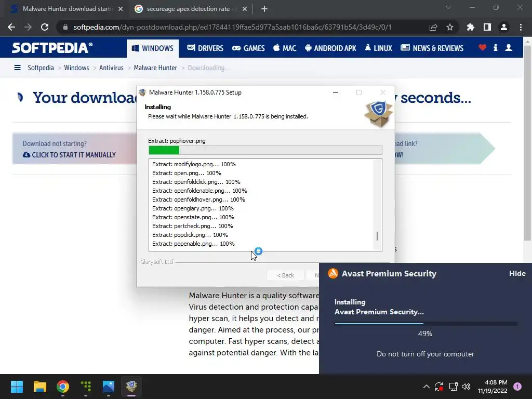Open a new browser tab
The height and width of the screenshot is (399, 532).
pos(264,9)
